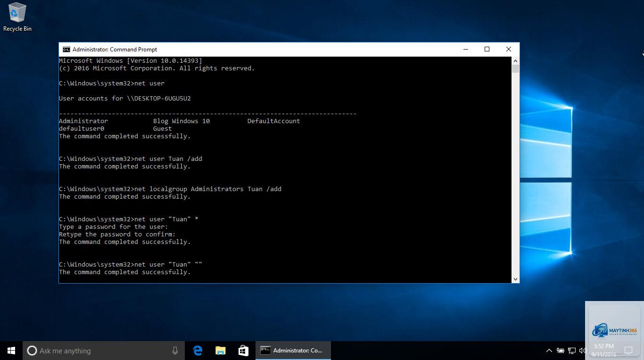The image size is (644, 360).
Task: Click the Command Prompt vertical scrollbar thumb
Action: pos(515,69)
